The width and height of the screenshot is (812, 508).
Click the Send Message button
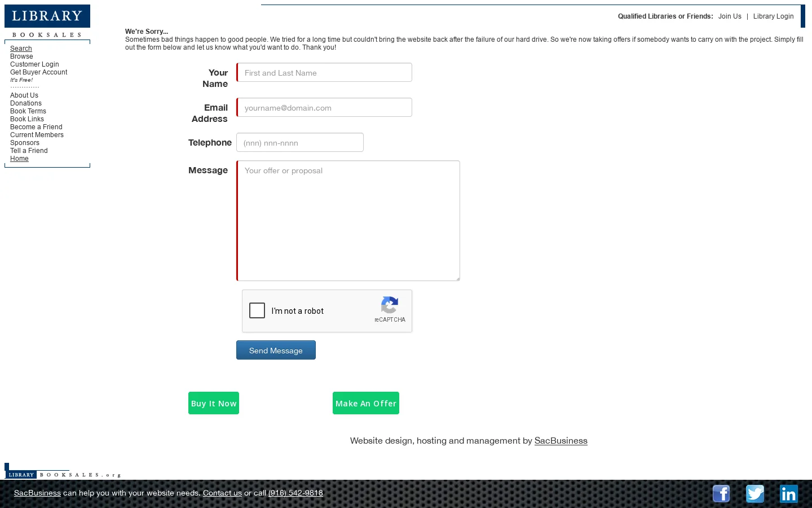pos(276,350)
